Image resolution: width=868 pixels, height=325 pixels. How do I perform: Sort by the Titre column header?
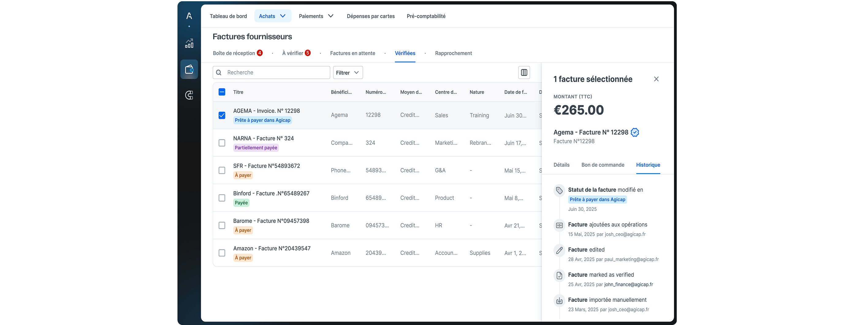pos(238,92)
